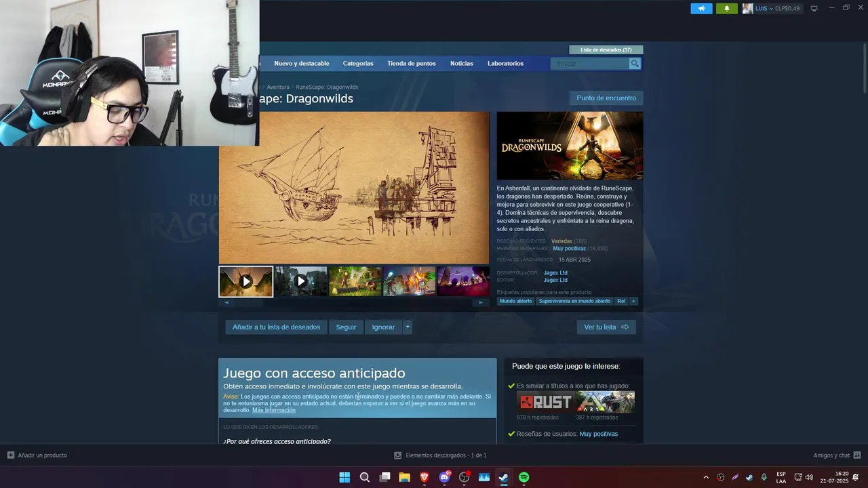The height and width of the screenshot is (488, 868).
Task: Click the RuneScape Dragonwilds header image
Action: [570, 146]
